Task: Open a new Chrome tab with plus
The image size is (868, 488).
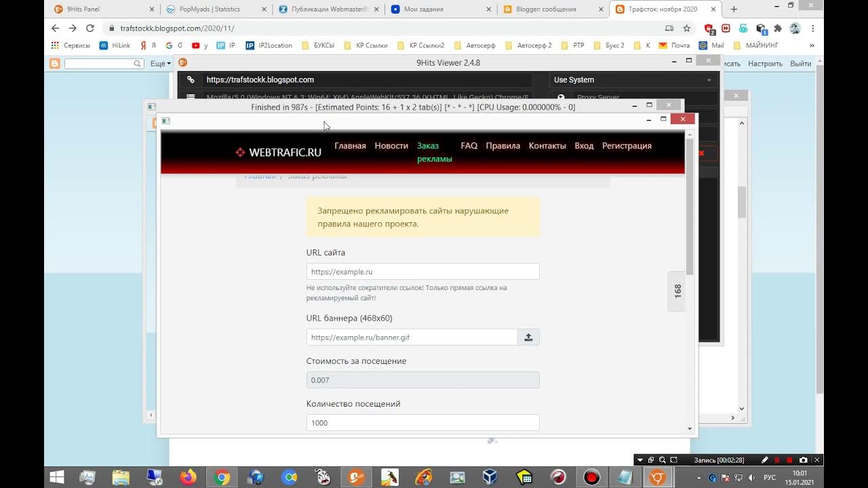Action: [734, 9]
